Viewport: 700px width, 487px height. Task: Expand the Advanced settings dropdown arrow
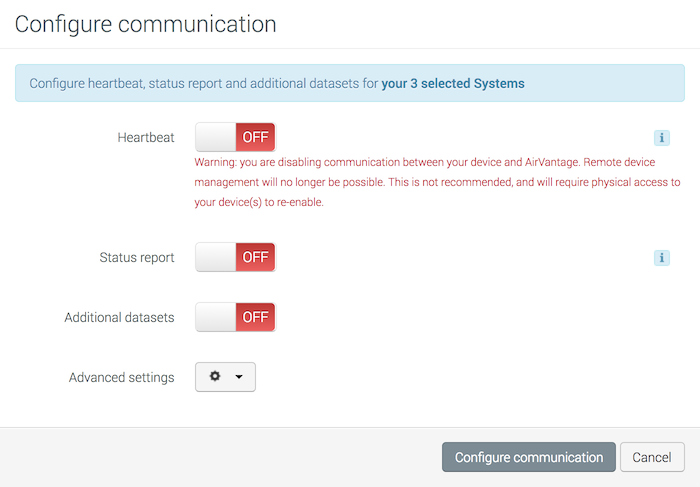tap(239, 378)
